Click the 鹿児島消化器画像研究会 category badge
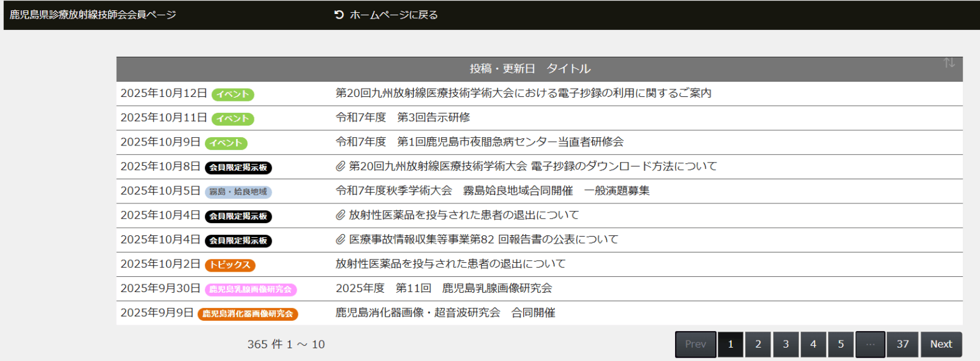 (x=248, y=314)
